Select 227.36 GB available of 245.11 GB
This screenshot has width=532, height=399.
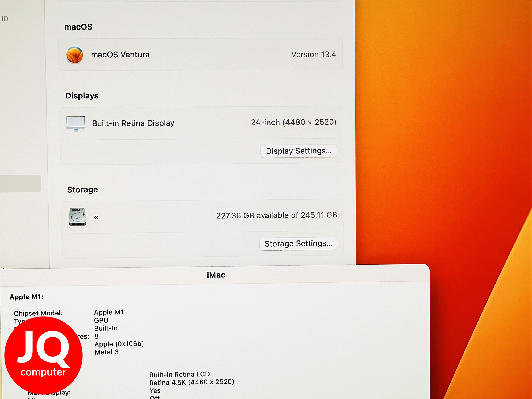(277, 215)
